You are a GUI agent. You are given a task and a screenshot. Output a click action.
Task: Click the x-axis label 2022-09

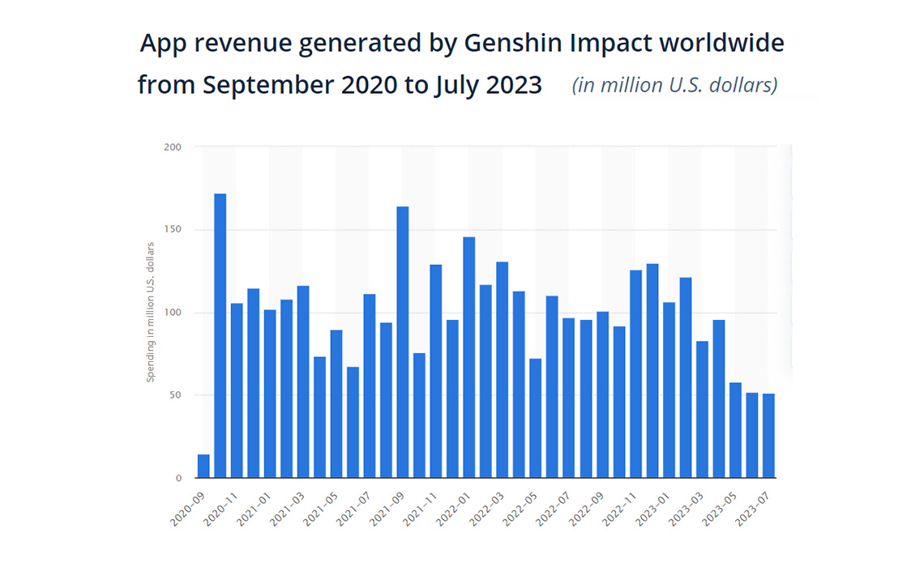point(586,509)
